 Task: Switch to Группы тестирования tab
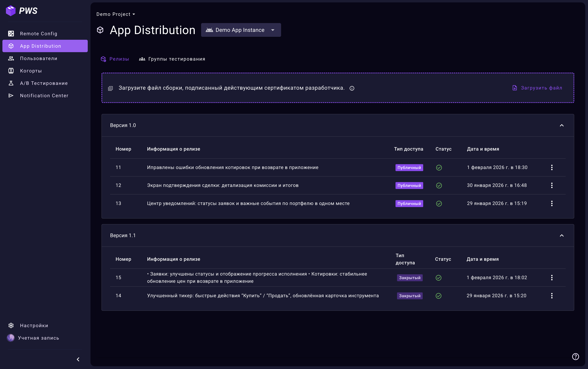172,59
